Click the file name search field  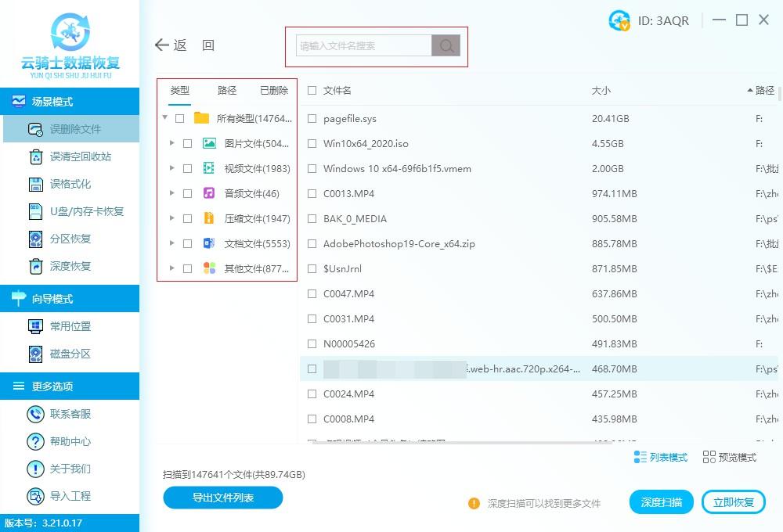(x=363, y=46)
